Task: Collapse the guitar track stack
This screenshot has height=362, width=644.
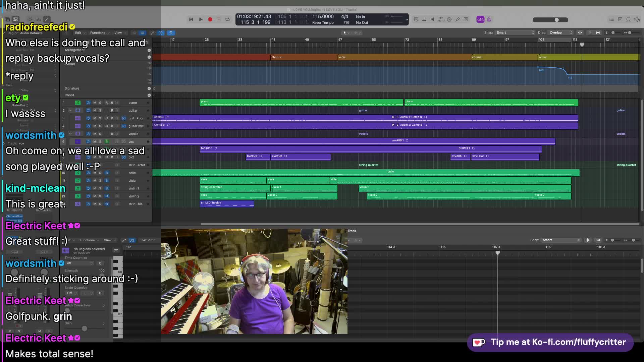Action: [70, 110]
